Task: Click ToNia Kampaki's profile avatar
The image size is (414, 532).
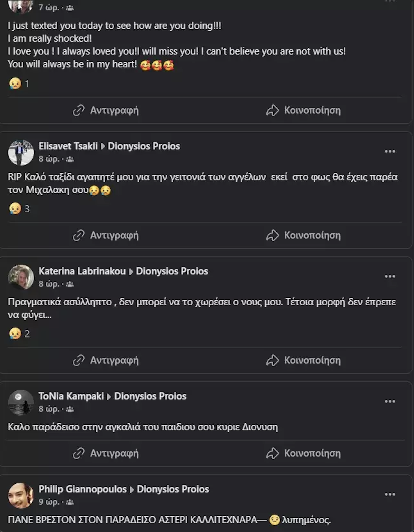Action: [21, 402]
